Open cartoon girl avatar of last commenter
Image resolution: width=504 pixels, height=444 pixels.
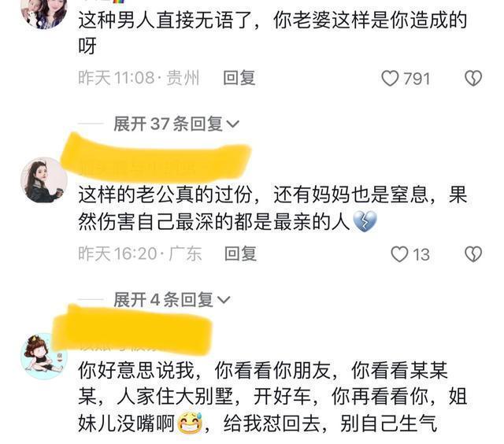pyautogui.click(x=44, y=357)
